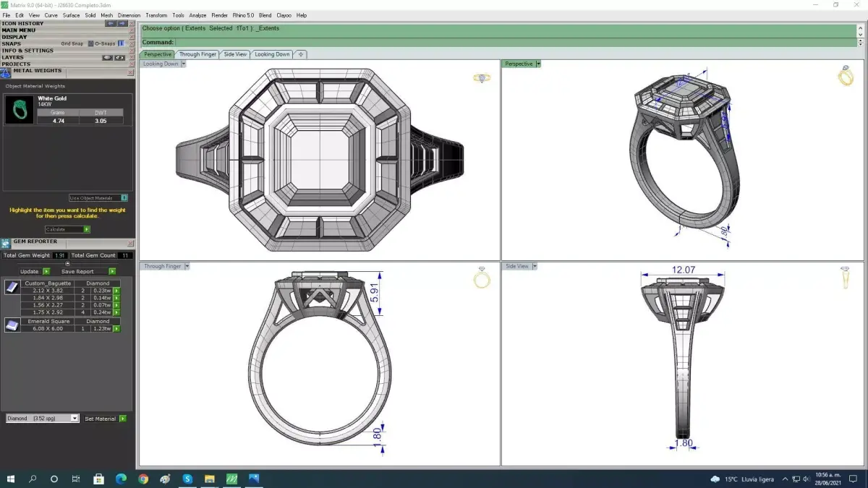This screenshot has height=488, width=868.
Task: Open Google Chrome from the taskbar
Action: tap(143, 479)
